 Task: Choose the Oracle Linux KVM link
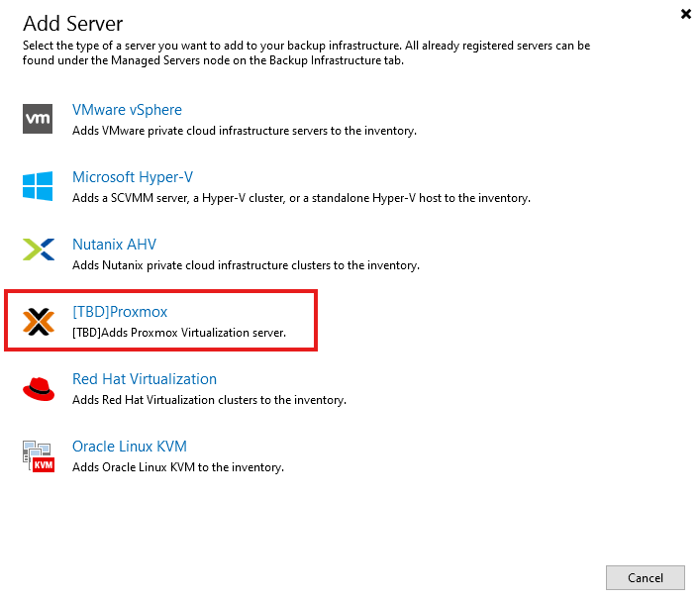point(129,447)
